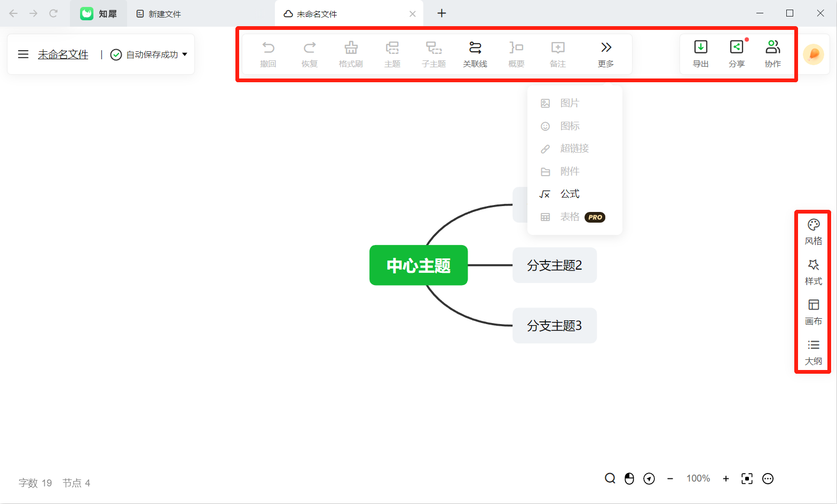
Task: Click the browser forward arrow
Action: (x=33, y=13)
